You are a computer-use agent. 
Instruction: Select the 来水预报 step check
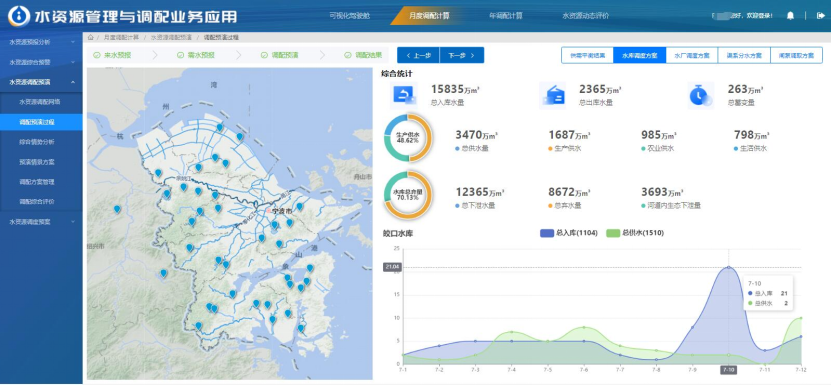[x=97, y=55]
